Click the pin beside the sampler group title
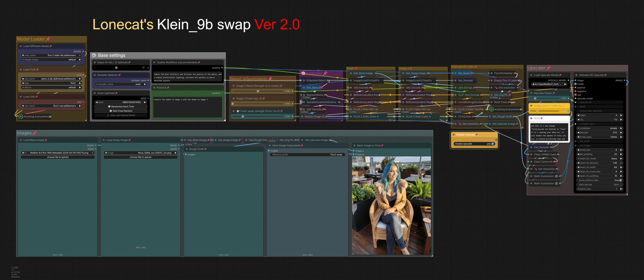Image resolution: width=644 pixels, height=280 pixels. [325, 73]
